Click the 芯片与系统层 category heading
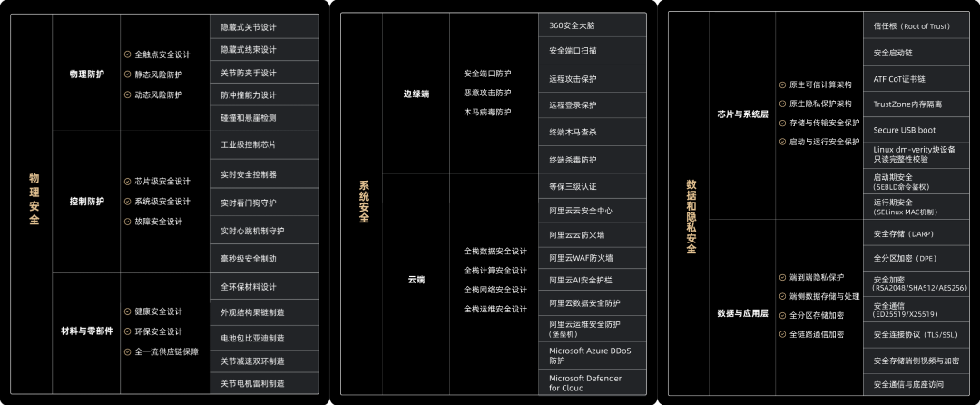980x405 pixels. (x=742, y=114)
